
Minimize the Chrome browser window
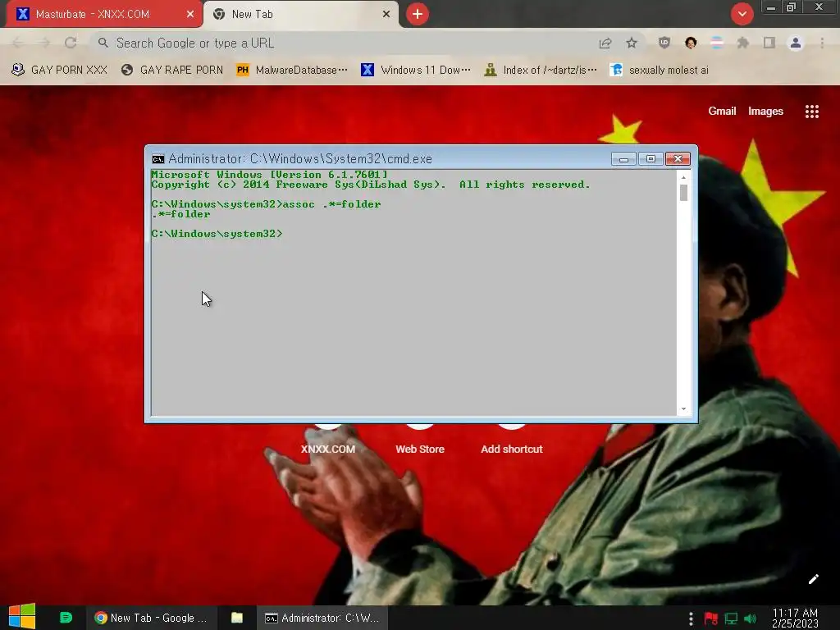[x=771, y=7]
